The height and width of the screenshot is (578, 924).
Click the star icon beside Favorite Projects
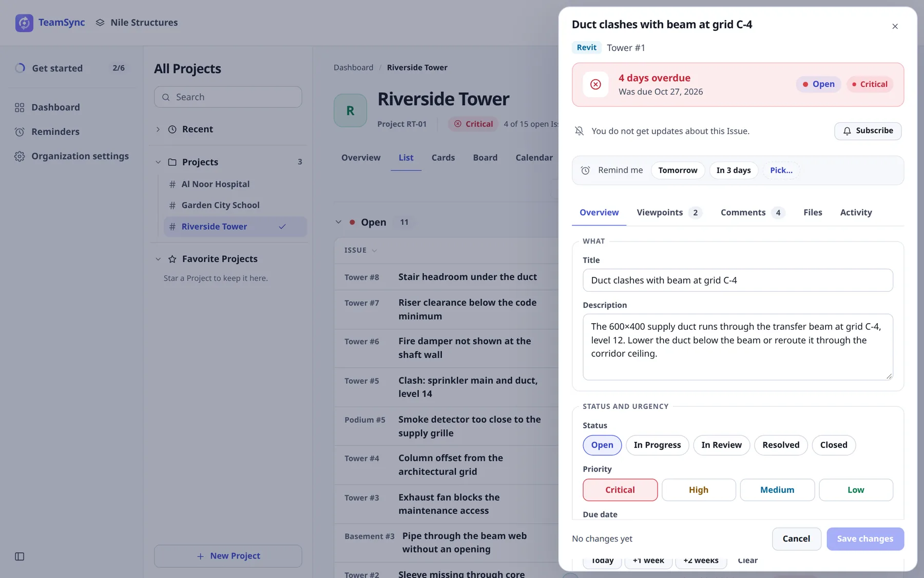click(x=172, y=259)
